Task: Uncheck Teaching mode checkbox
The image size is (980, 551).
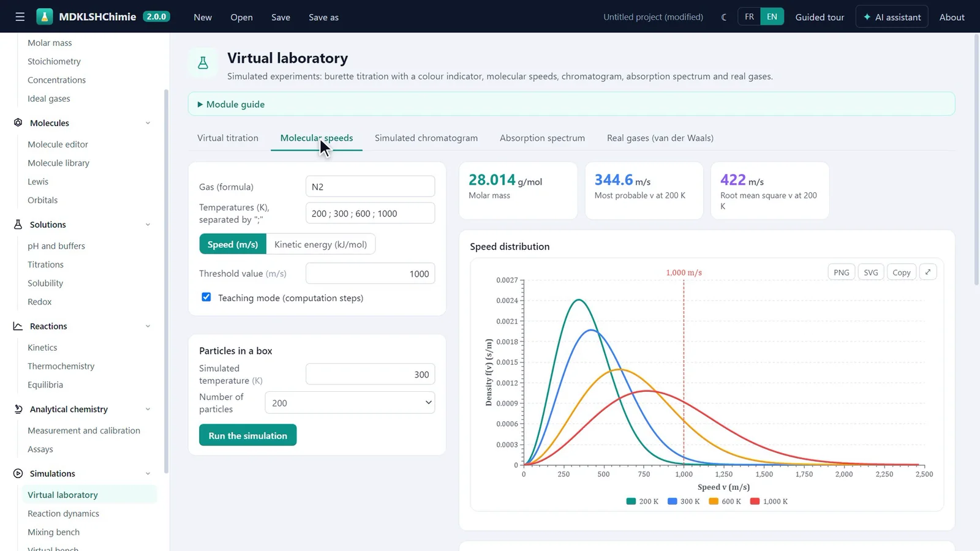Action: (206, 297)
